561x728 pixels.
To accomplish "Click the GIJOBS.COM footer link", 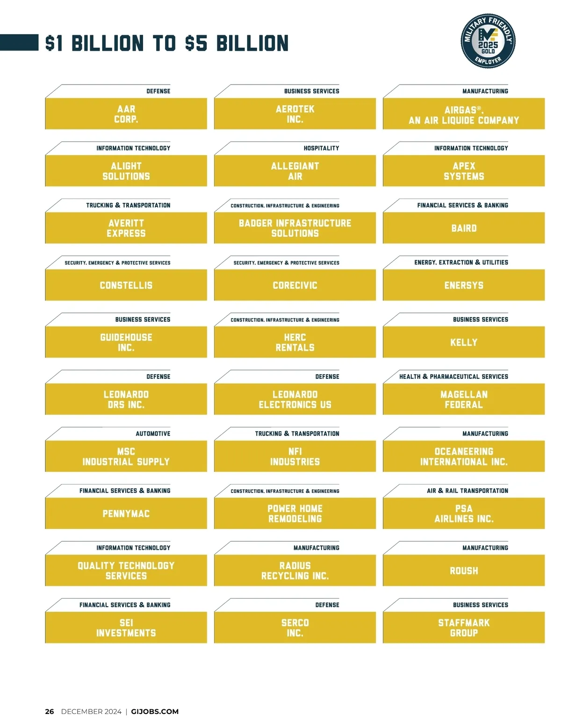I will click(x=155, y=712).
